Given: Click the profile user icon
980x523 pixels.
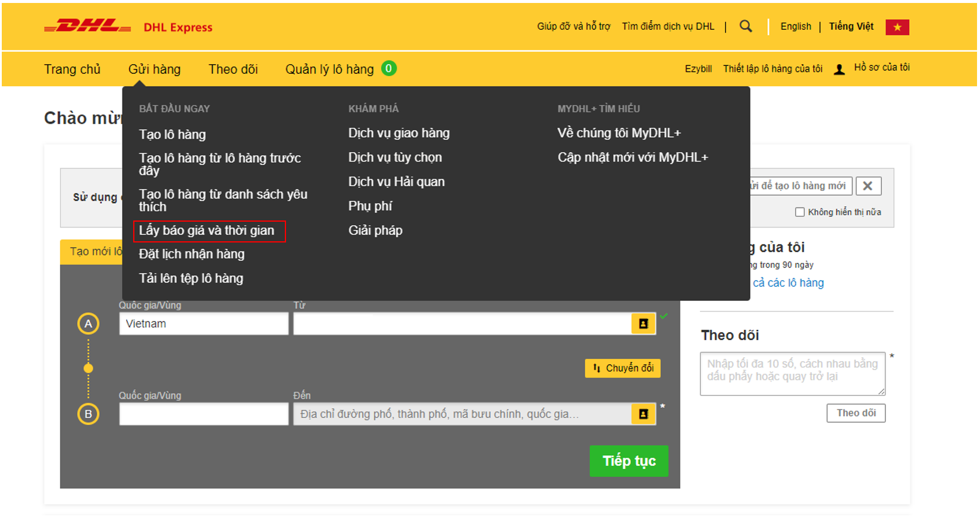Looking at the screenshot, I should (x=839, y=70).
